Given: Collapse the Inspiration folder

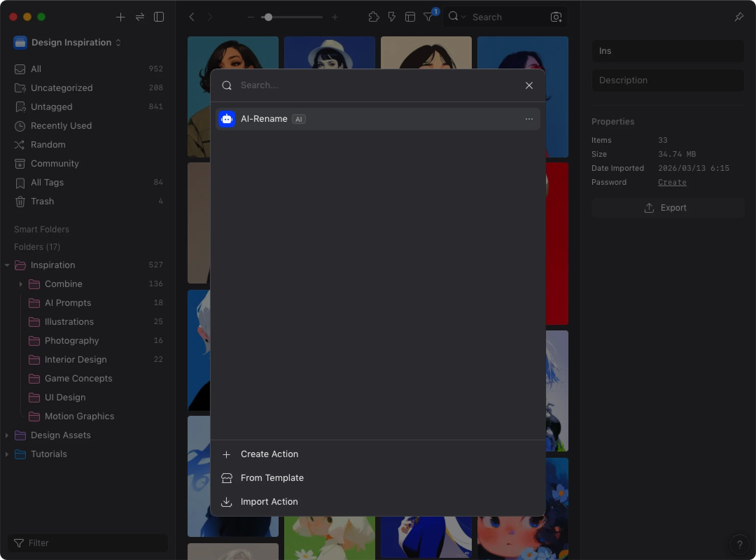Looking at the screenshot, I should coord(7,265).
